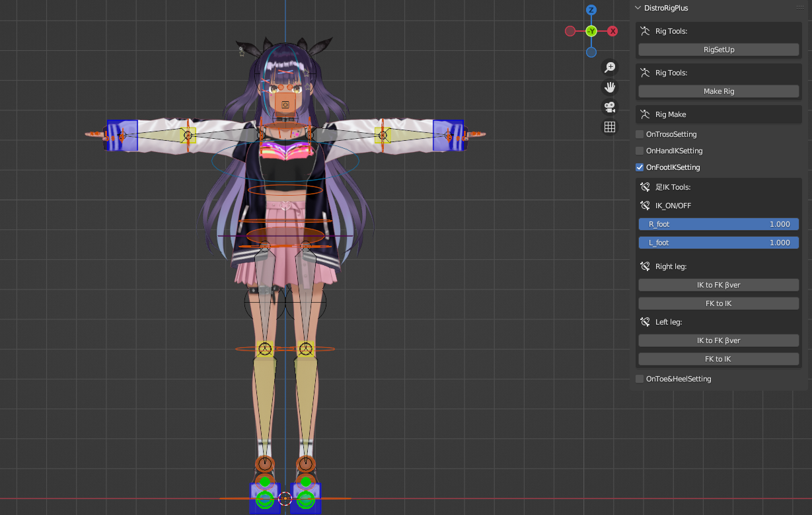
Task: Select the orange head bone control
Action: (285, 104)
